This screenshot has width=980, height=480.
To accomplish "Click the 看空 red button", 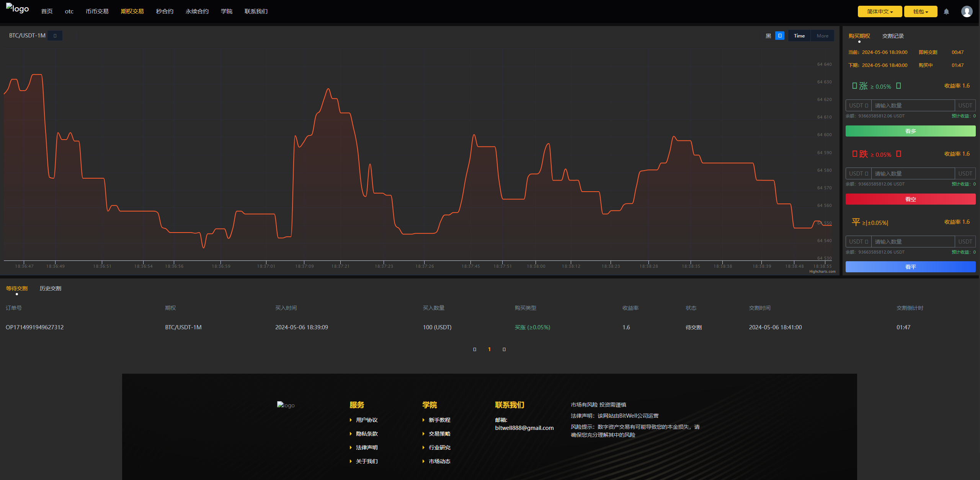I will (910, 199).
